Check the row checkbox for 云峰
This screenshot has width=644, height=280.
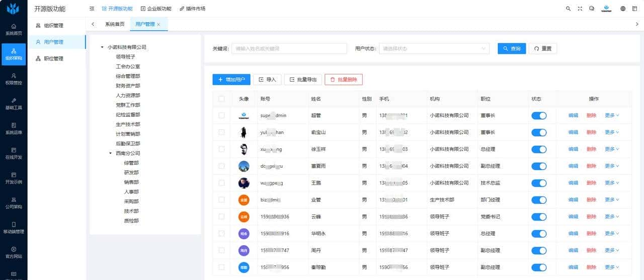(221, 217)
